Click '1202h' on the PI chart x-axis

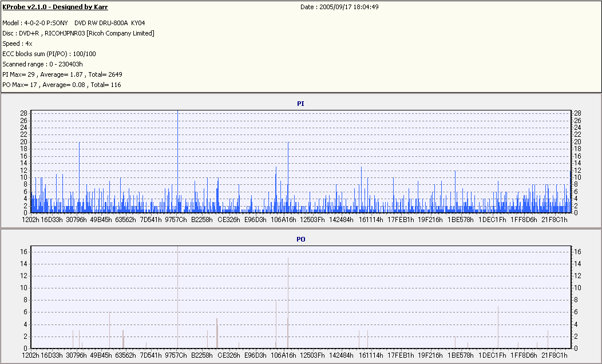(x=30, y=220)
